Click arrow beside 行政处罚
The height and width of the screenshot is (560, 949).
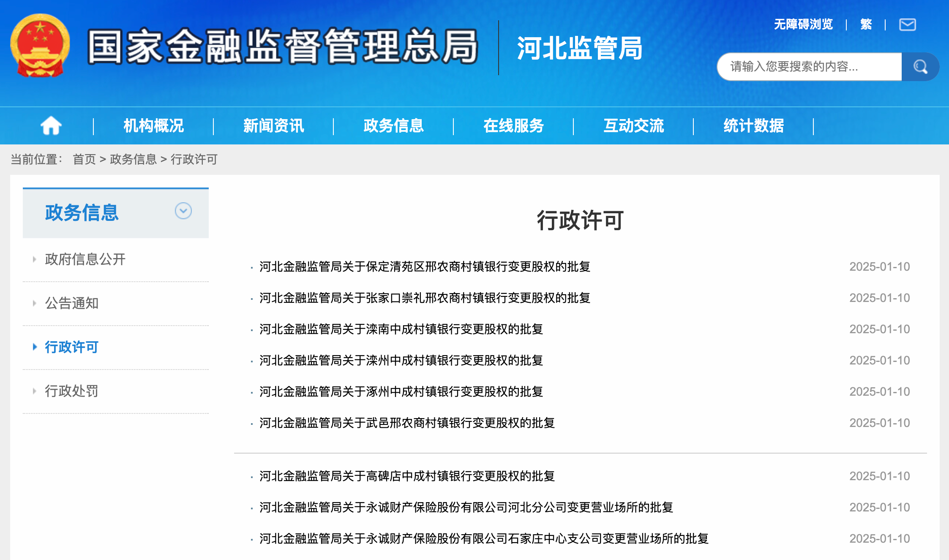tap(35, 391)
